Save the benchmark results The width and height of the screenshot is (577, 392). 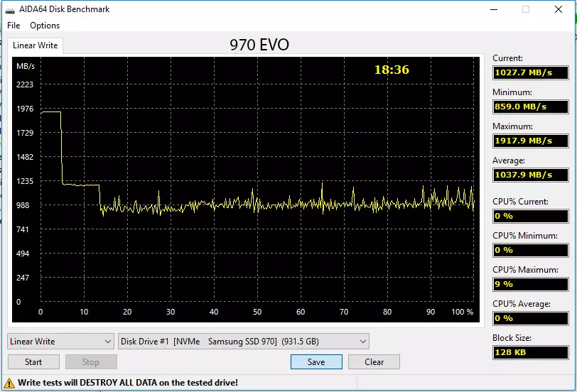point(316,362)
